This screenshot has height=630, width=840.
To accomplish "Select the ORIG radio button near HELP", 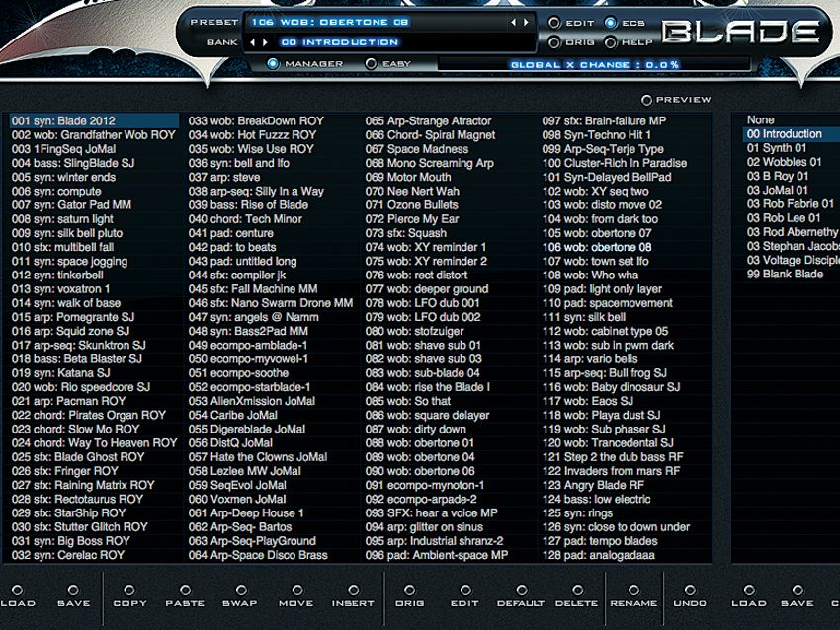I will [x=554, y=42].
